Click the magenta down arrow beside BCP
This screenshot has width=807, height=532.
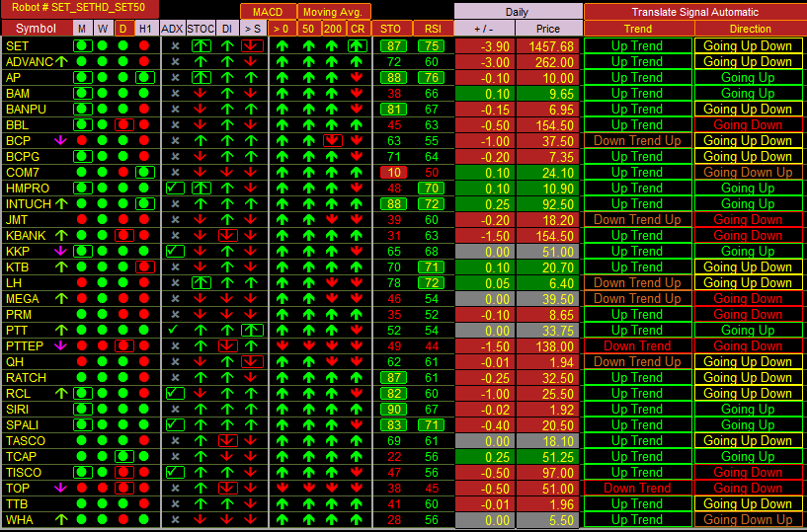tap(60, 140)
